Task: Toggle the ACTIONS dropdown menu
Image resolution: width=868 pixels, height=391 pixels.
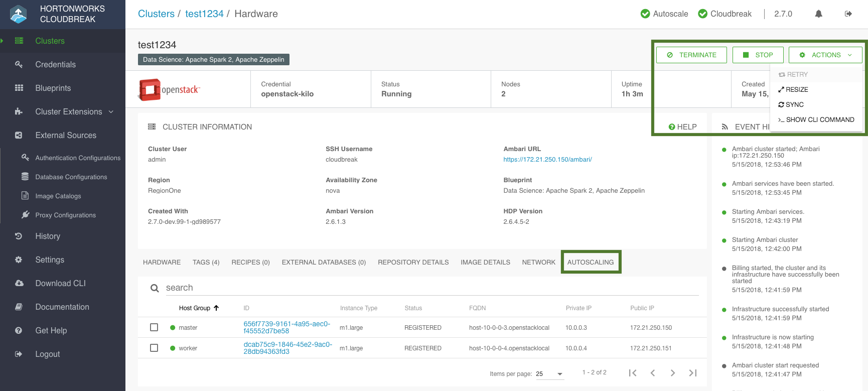Action: click(825, 55)
